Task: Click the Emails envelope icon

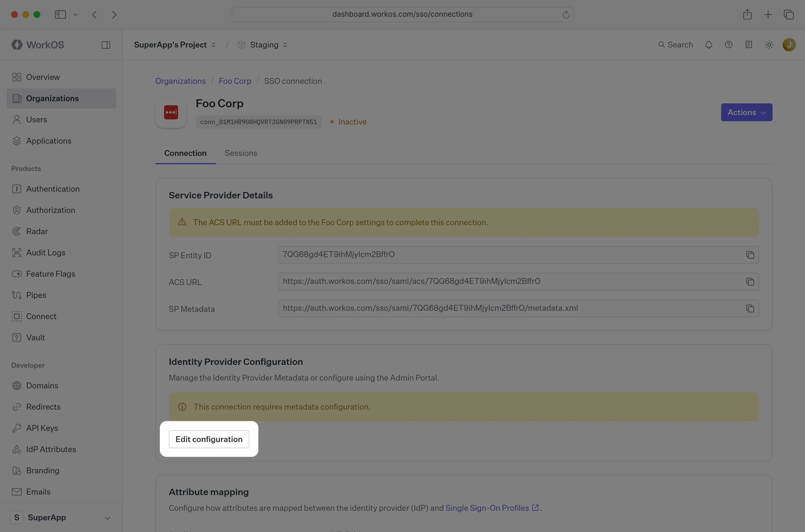Action: click(x=16, y=492)
